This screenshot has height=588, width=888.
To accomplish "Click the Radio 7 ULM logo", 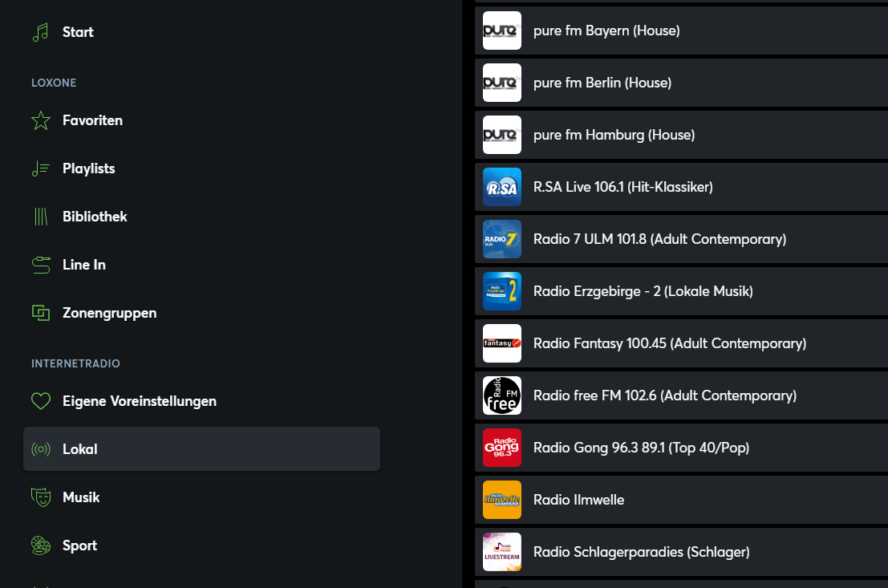I will pos(502,239).
